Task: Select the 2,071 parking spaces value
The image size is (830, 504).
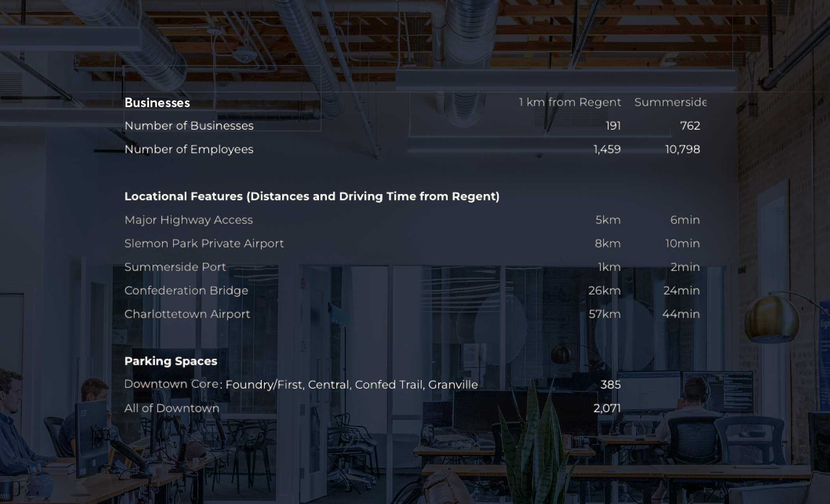Action: pos(607,408)
